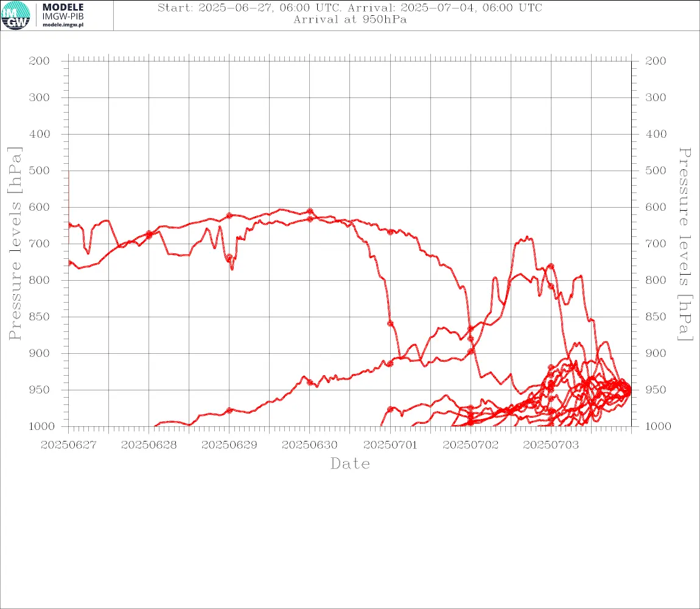Click the left-axis 850 pressure label

click(x=40, y=317)
